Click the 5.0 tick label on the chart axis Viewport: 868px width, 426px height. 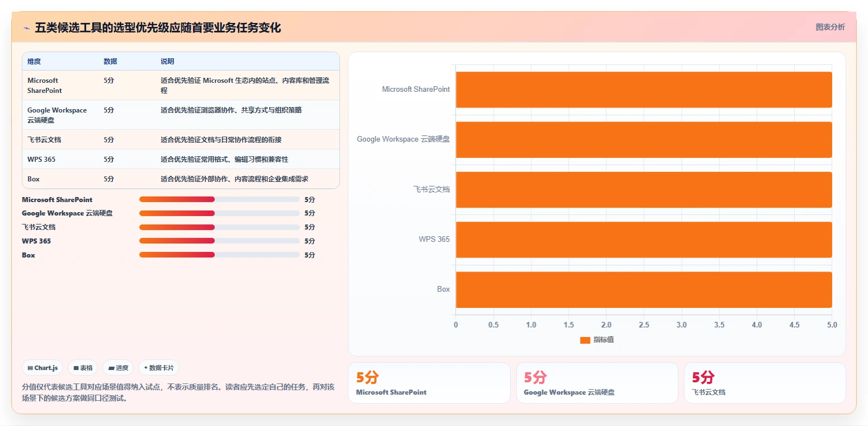(832, 325)
